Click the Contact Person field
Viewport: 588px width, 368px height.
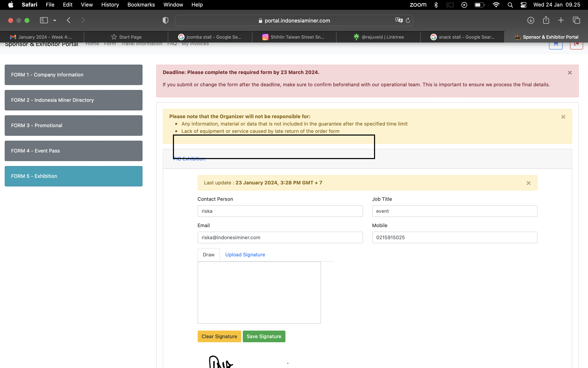[x=280, y=211]
